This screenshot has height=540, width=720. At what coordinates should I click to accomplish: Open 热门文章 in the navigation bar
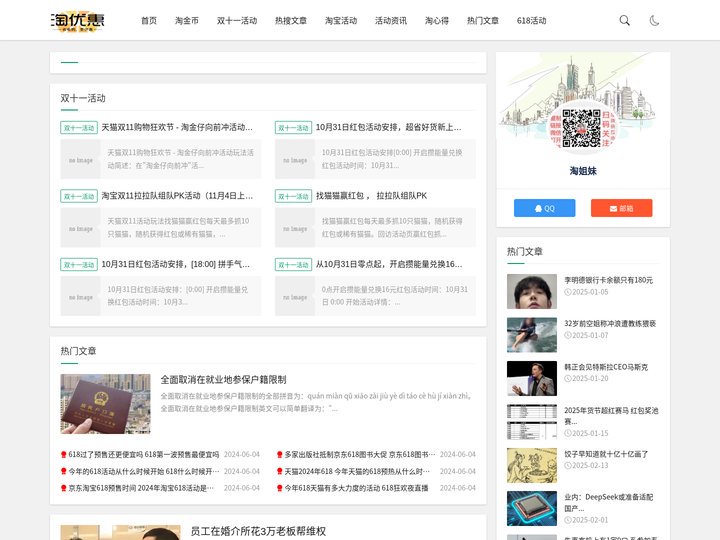483,20
